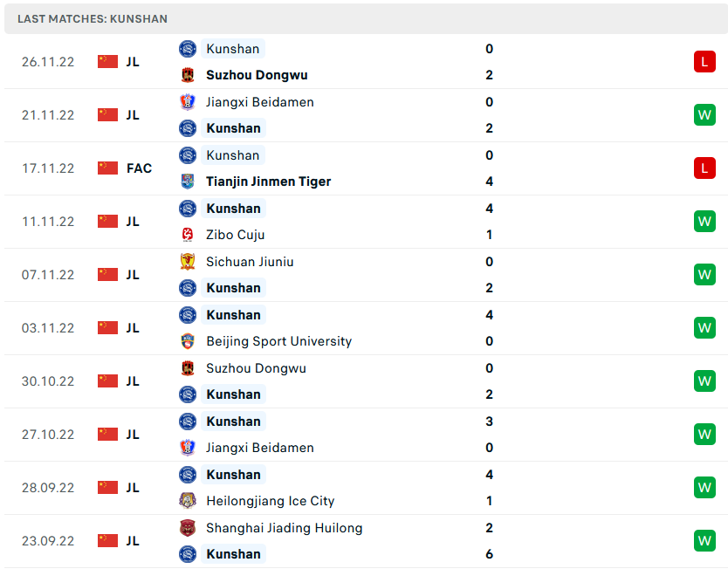
Task: Click the Suzhou Dongwu team name
Action: coord(257,75)
